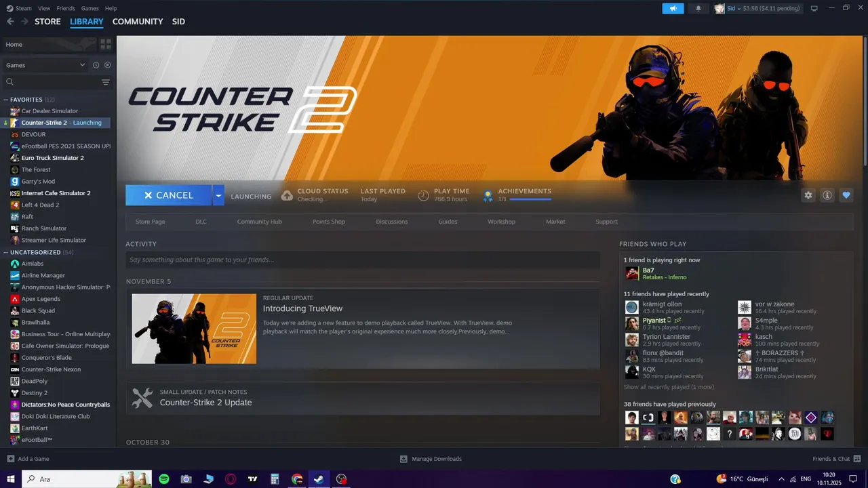This screenshot has height=488, width=868.
Task: Click the forward navigation arrow
Action: pyautogui.click(x=24, y=22)
